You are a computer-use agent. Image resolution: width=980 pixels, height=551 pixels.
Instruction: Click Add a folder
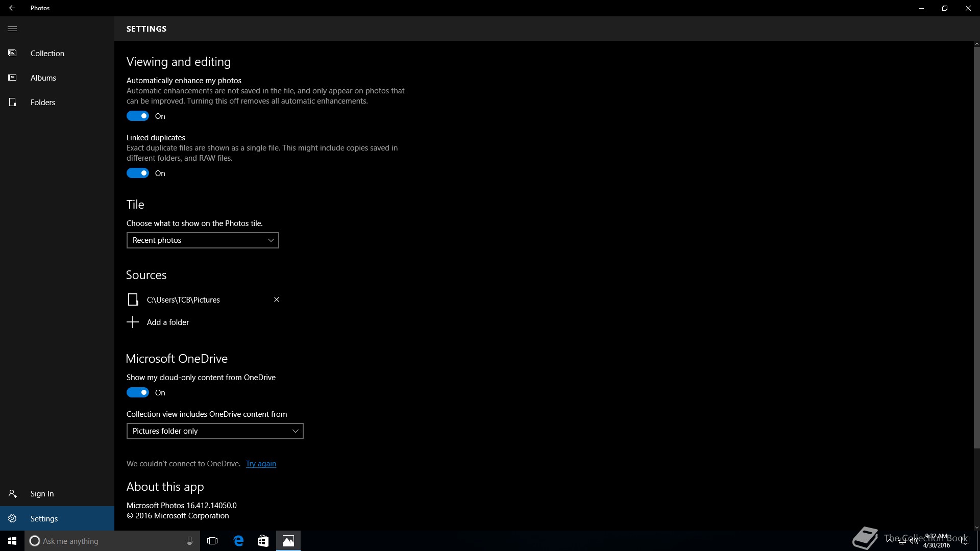coord(158,322)
